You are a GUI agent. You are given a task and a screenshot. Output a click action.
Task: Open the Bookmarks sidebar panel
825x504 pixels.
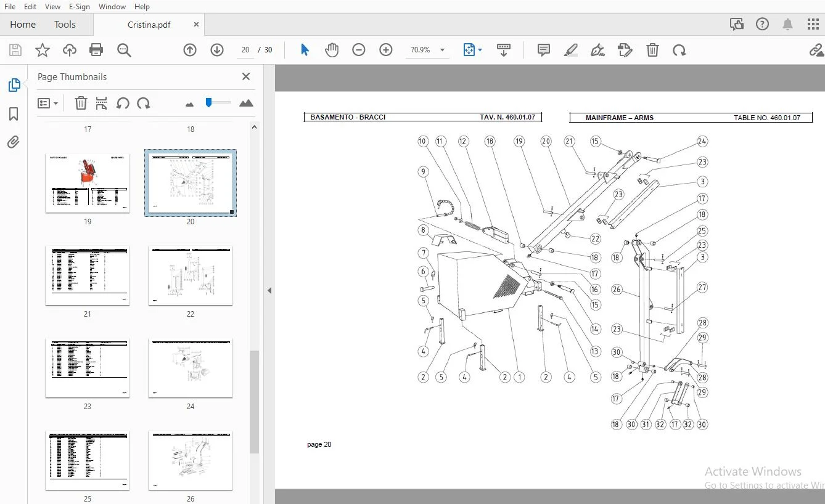[14, 114]
